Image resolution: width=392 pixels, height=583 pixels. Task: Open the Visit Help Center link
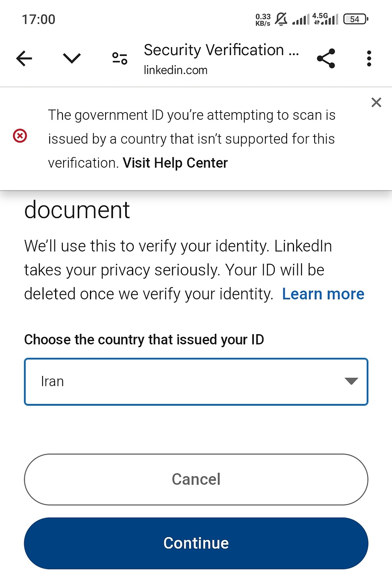[x=175, y=163]
